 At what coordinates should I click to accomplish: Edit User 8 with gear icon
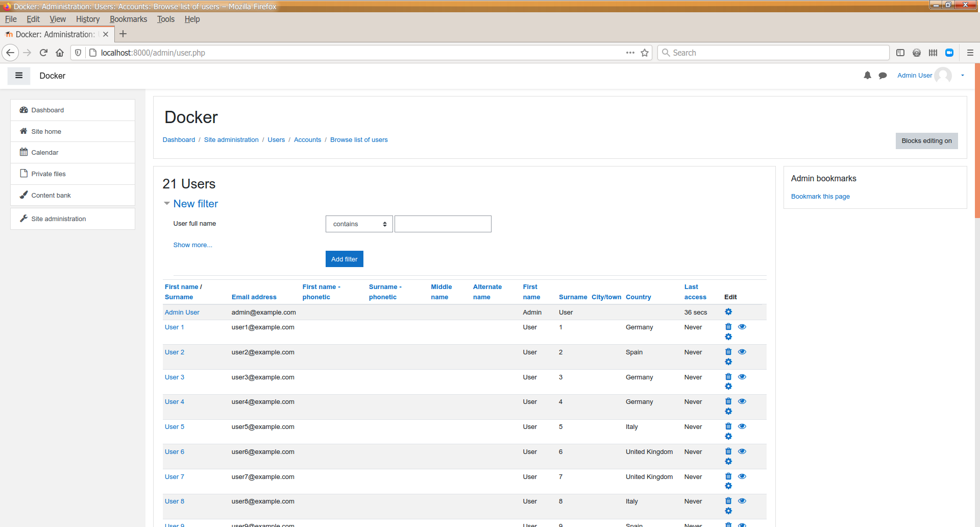click(728, 511)
